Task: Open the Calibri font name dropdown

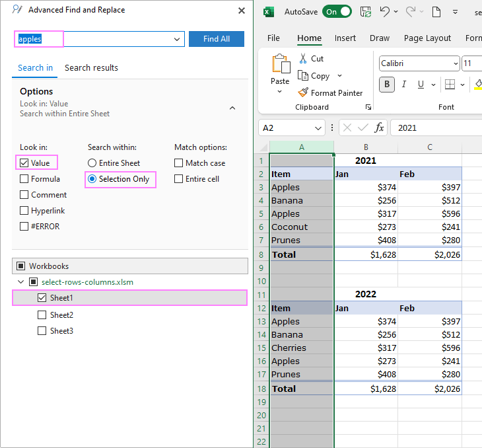Action: 456,64
